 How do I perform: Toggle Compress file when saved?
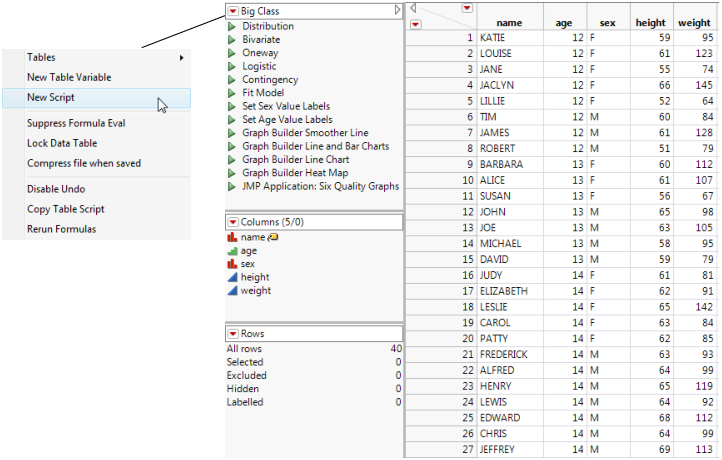83,163
